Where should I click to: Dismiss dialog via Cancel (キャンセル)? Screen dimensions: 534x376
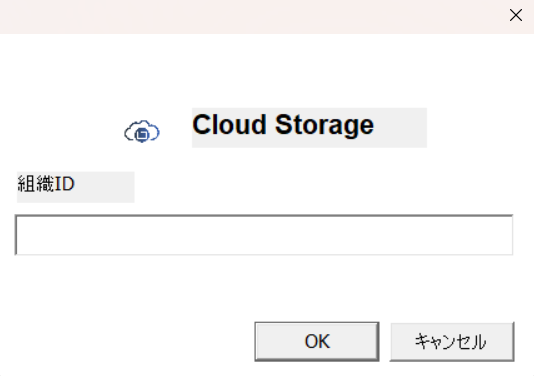(452, 341)
